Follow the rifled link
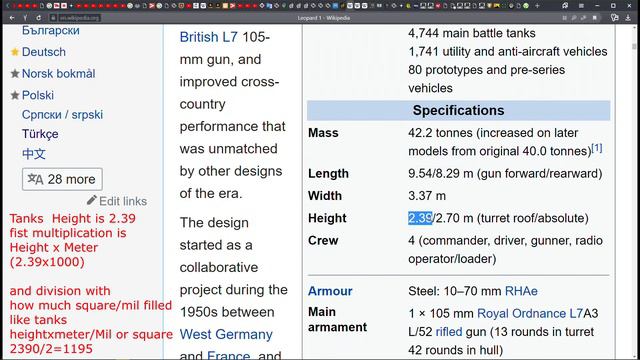This screenshot has width=640, height=360. coord(449,332)
